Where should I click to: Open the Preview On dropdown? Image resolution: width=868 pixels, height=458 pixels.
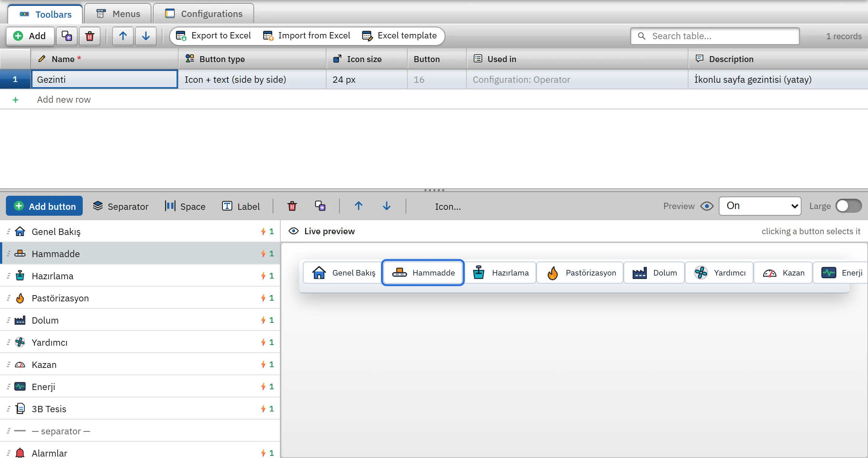[x=760, y=206]
